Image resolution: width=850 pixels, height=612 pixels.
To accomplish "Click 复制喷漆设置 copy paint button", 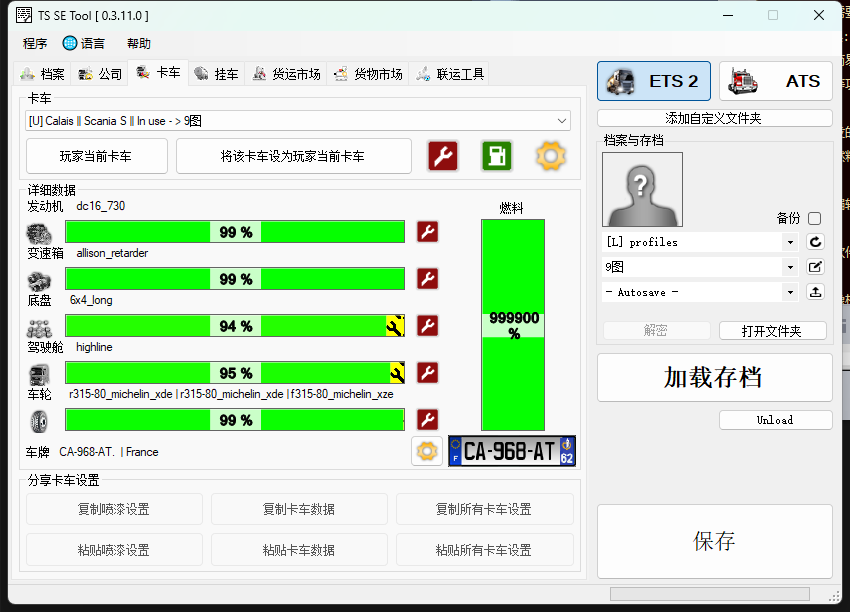I will point(114,509).
